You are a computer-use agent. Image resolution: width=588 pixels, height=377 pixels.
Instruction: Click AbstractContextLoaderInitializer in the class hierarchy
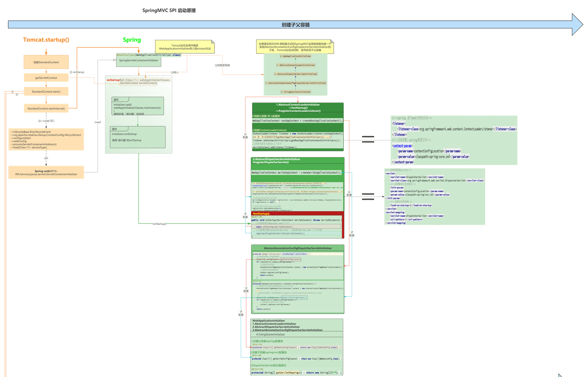pos(295,65)
